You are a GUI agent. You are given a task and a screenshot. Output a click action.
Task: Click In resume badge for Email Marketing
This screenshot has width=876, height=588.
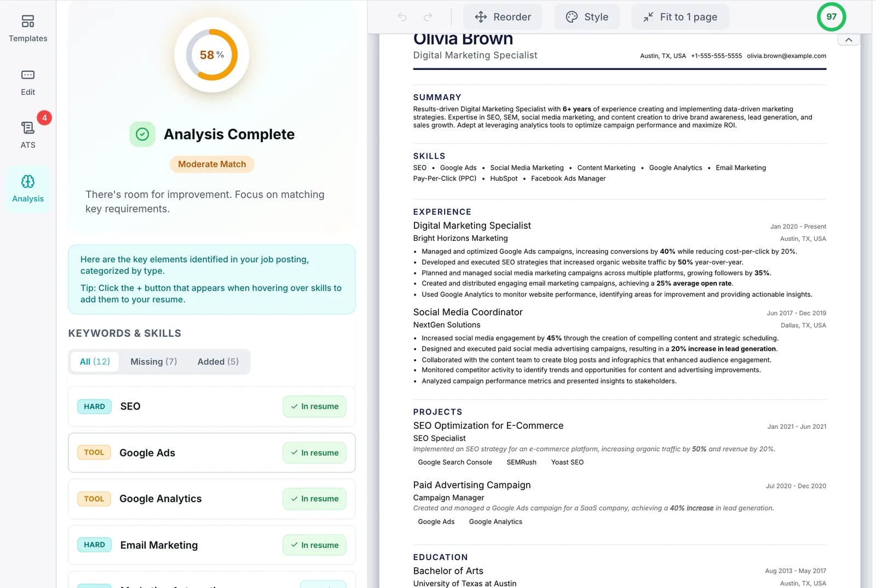pyautogui.click(x=315, y=545)
